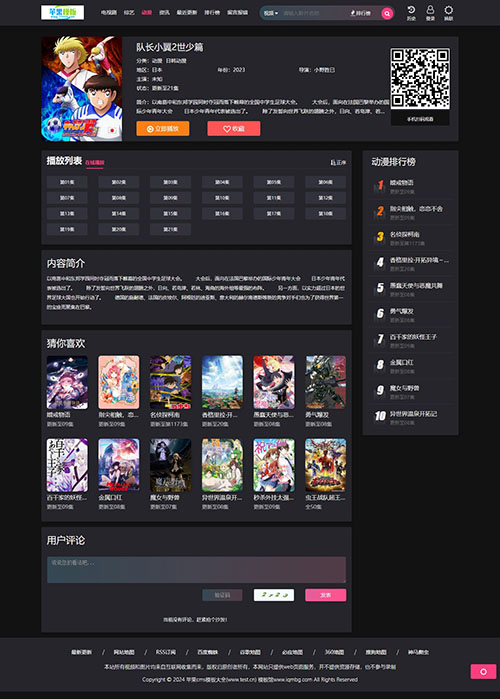This screenshot has height=699, width=500.
Task: Play episode 21 from the playlist
Action: pyautogui.click(x=170, y=230)
